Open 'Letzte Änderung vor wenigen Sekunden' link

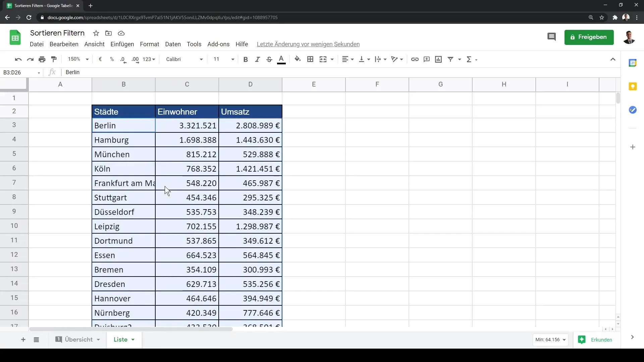tap(308, 44)
